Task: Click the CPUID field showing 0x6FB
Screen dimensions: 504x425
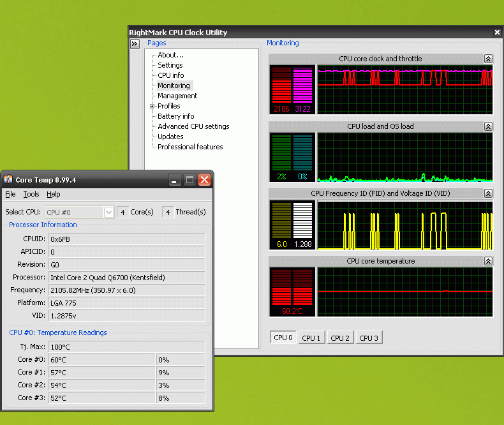Action: 127,239
